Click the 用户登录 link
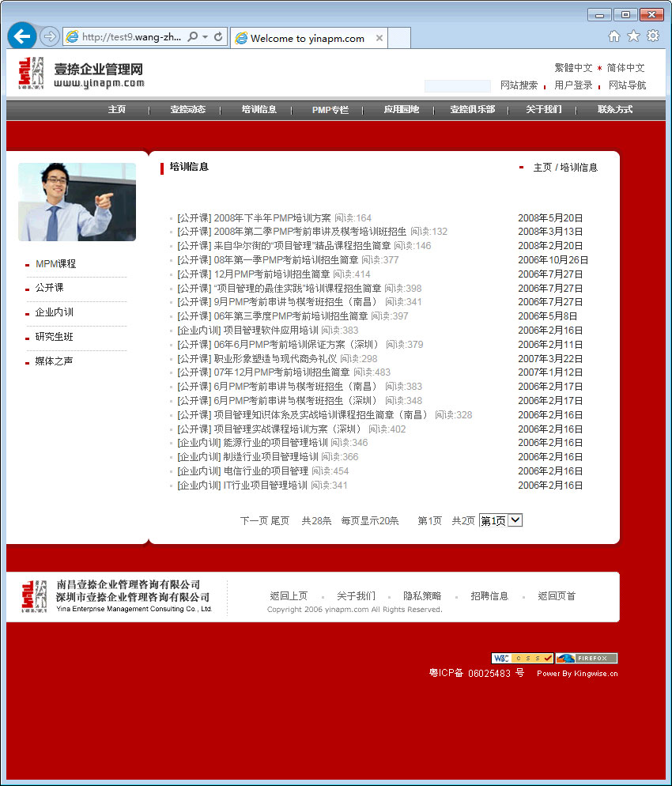This screenshot has height=786, width=672. (573, 85)
